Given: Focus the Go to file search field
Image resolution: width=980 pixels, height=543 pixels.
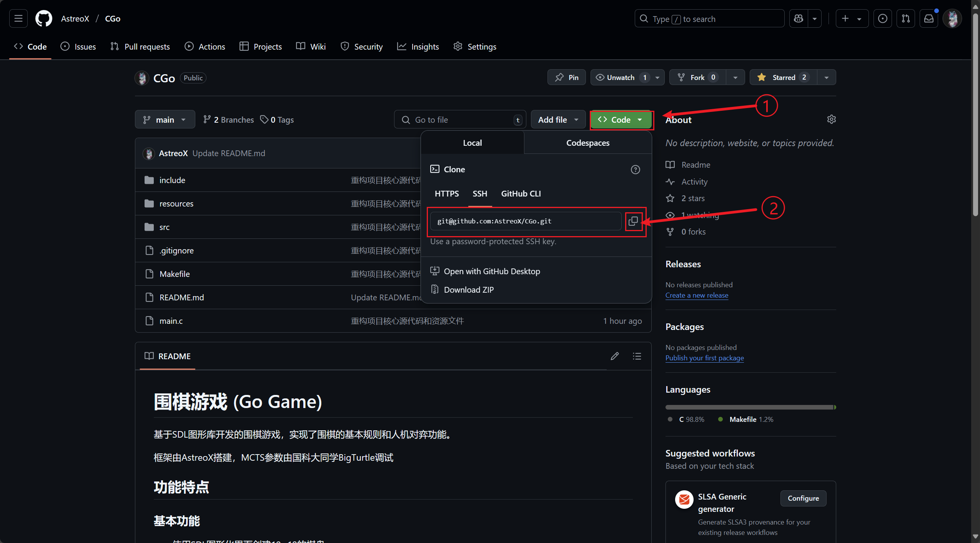Looking at the screenshot, I should click(460, 120).
